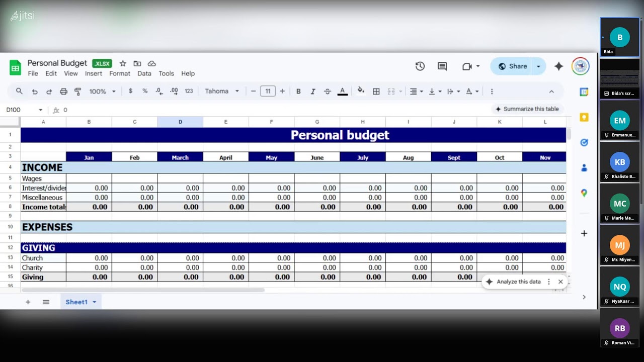Toggle italic formatting
Image resolution: width=644 pixels, height=362 pixels.
tap(313, 92)
